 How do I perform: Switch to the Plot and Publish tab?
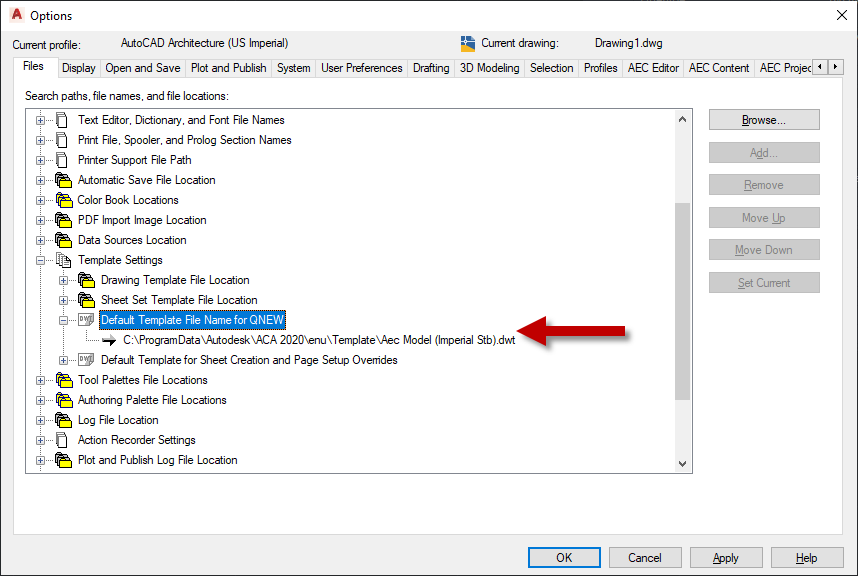[229, 68]
